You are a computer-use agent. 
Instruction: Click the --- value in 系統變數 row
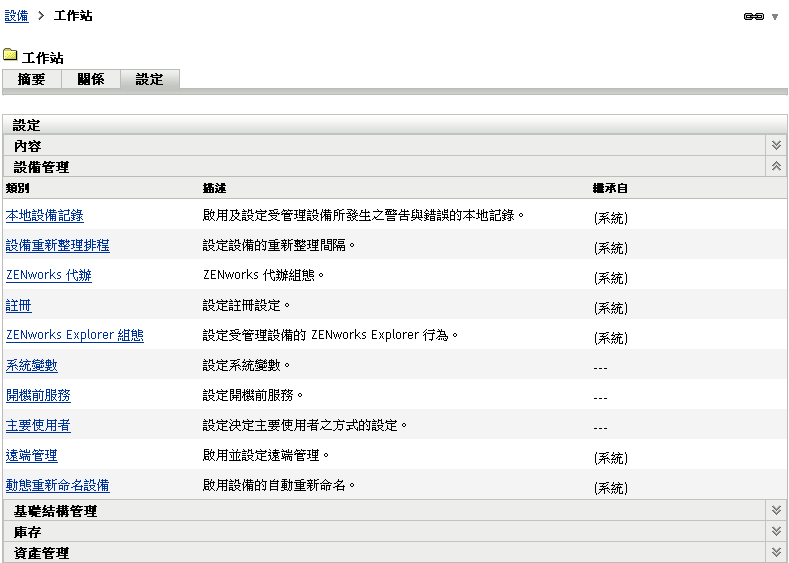coord(600,368)
